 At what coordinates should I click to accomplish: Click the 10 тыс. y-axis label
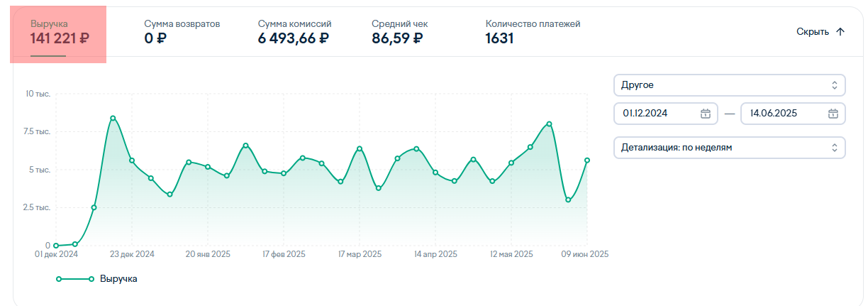point(38,94)
